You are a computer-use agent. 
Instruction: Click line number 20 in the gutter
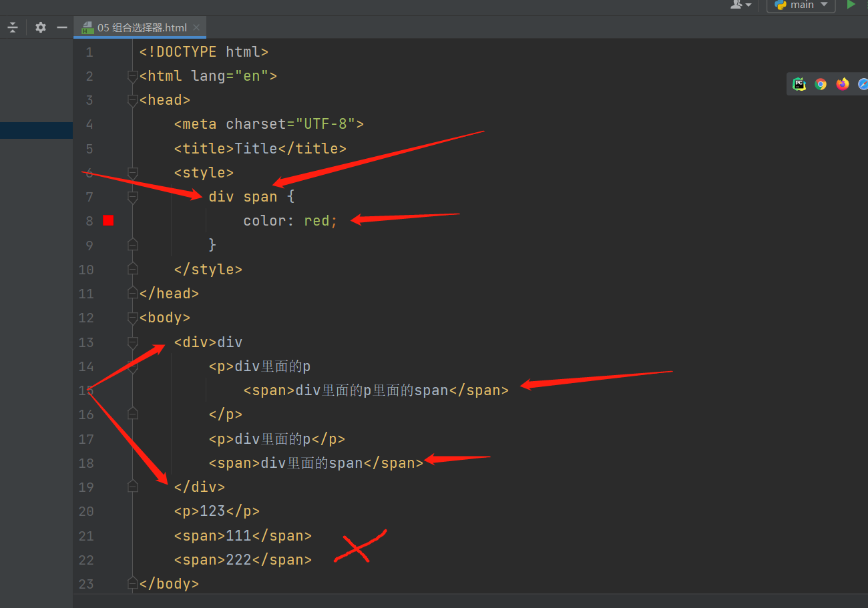coord(86,511)
